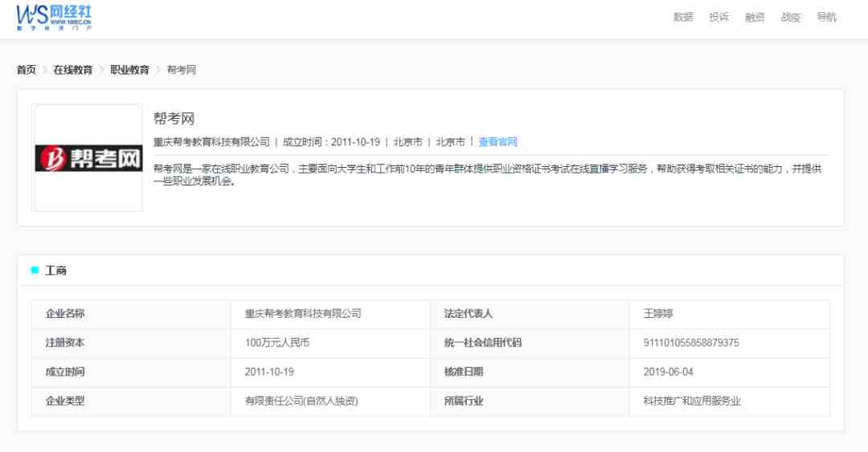Open 职业教育 breadcrumb link
Viewport: 868px width, 452px height.
[129, 70]
